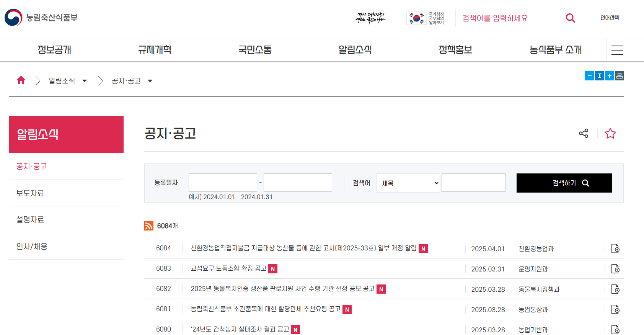Open the RSS feed icon
This screenshot has width=644, height=335.
[149, 226]
